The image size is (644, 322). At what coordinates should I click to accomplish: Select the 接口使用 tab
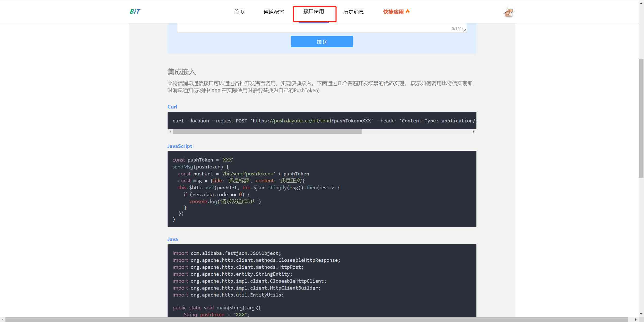click(314, 12)
